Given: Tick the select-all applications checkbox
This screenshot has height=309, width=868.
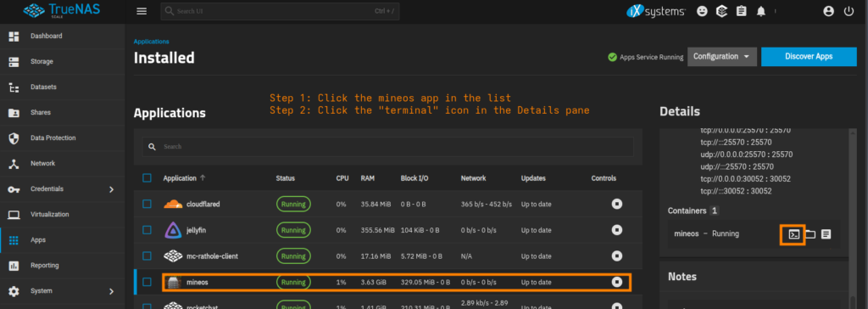Looking at the screenshot, I should [x=147, y=178].
